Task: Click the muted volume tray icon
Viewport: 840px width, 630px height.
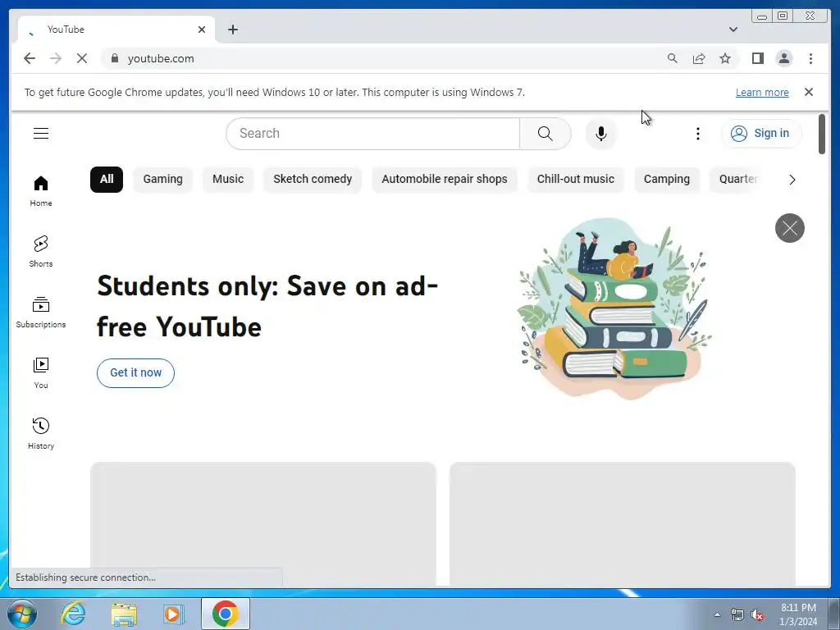Action: pyautogui.click(x=757, y=615)
